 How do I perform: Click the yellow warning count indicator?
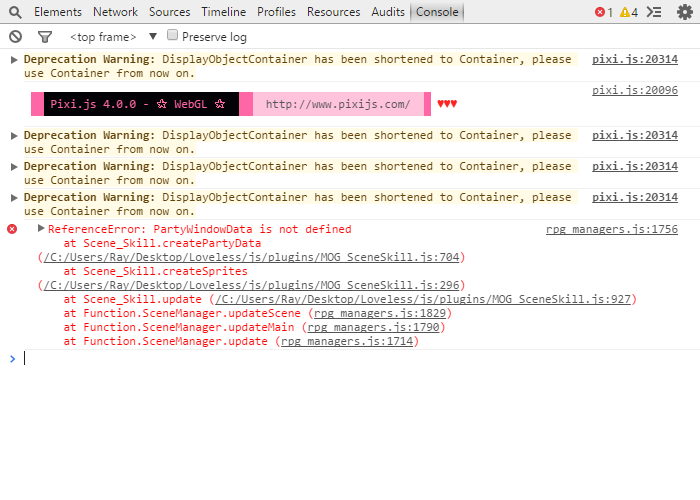(629, 12)
